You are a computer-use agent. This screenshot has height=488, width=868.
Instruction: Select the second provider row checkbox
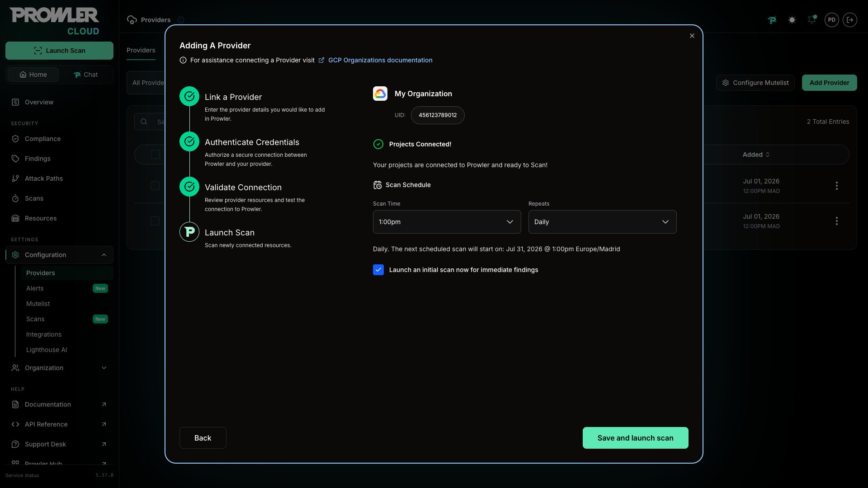[x=155, y=221]
